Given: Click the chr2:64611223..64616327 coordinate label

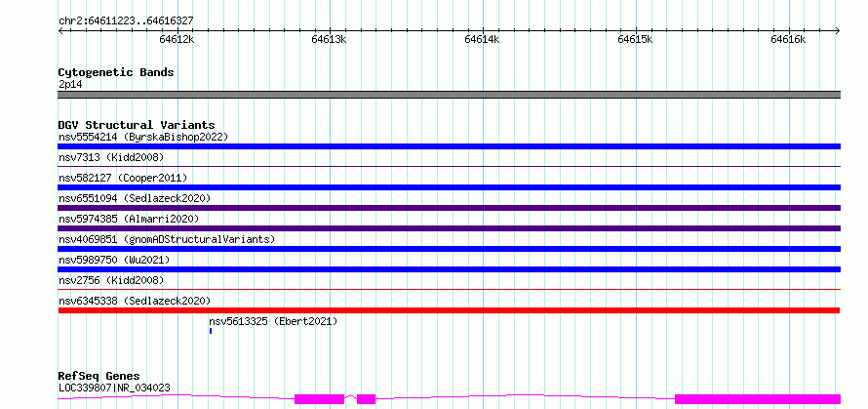Looking at the screenshot, I should pos(126,21).
